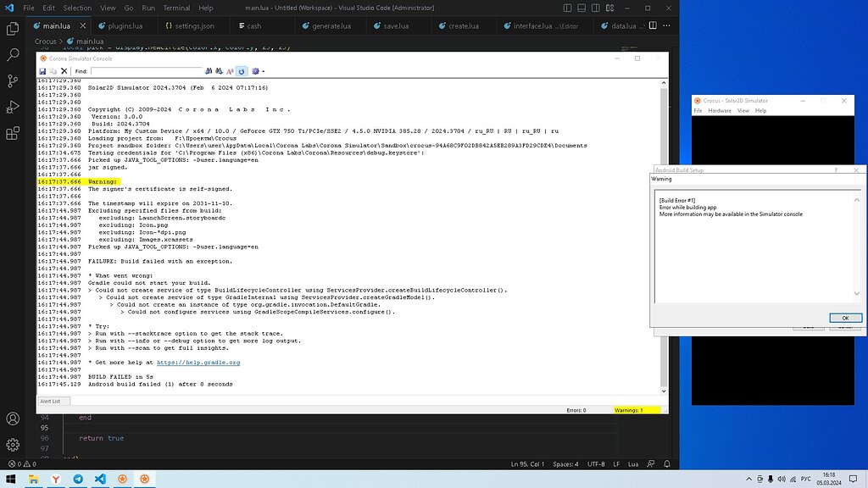Open the Hardware menu in Crocus Simulator
Screen dimensions: 868x488
click(x=721, y=110)
